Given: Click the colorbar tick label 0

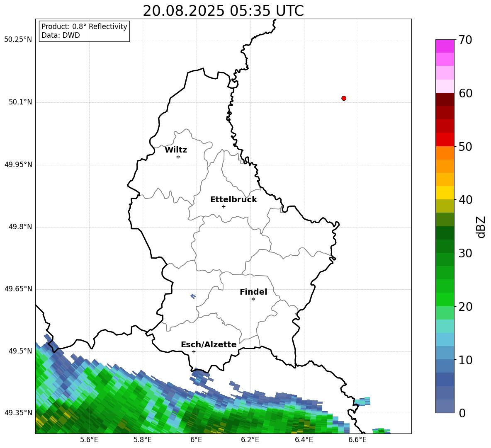Looking at the screenshot, I should [x=462, y=413].
